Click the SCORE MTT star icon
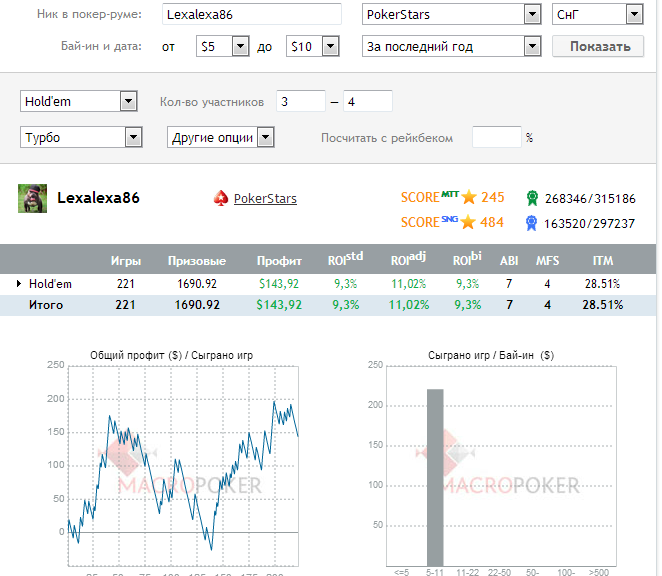This screenshot has width=662, height=576. 469,197
